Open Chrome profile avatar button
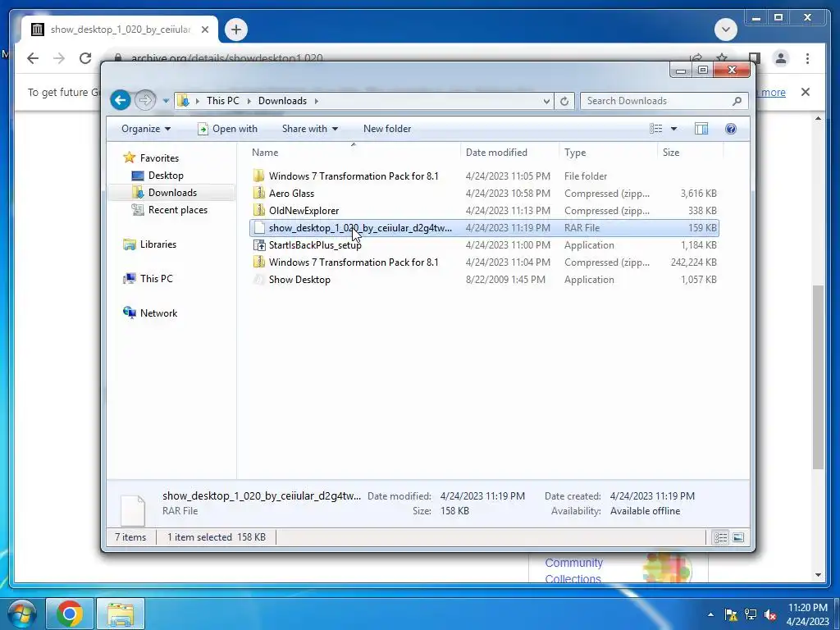Image resolution: width=840 pixels, height=630 pixels. coord(781,58)
